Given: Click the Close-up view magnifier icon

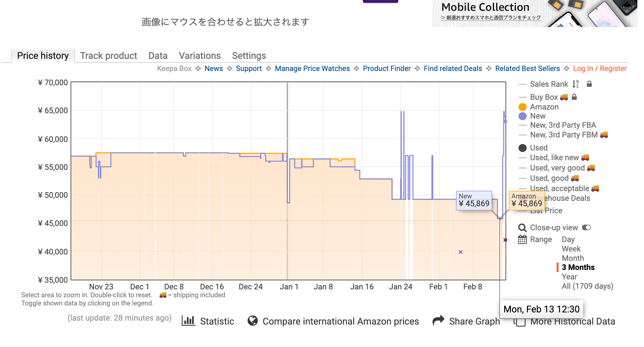Looking at the screenshot, I should 522,227.
